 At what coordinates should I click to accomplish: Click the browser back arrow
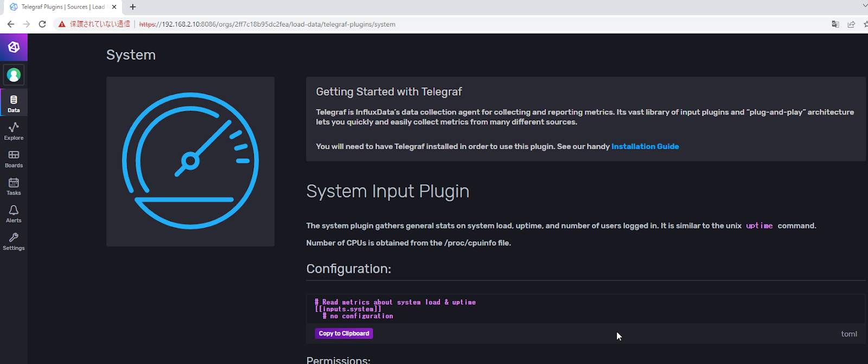coord(11,24)
